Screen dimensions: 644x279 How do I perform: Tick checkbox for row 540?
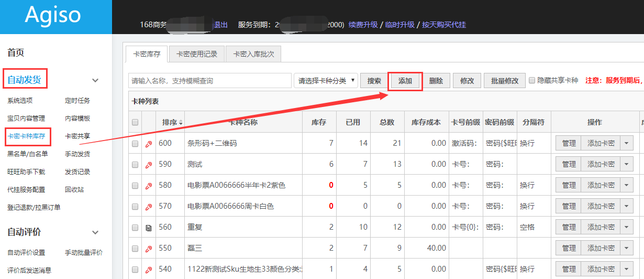135,270
